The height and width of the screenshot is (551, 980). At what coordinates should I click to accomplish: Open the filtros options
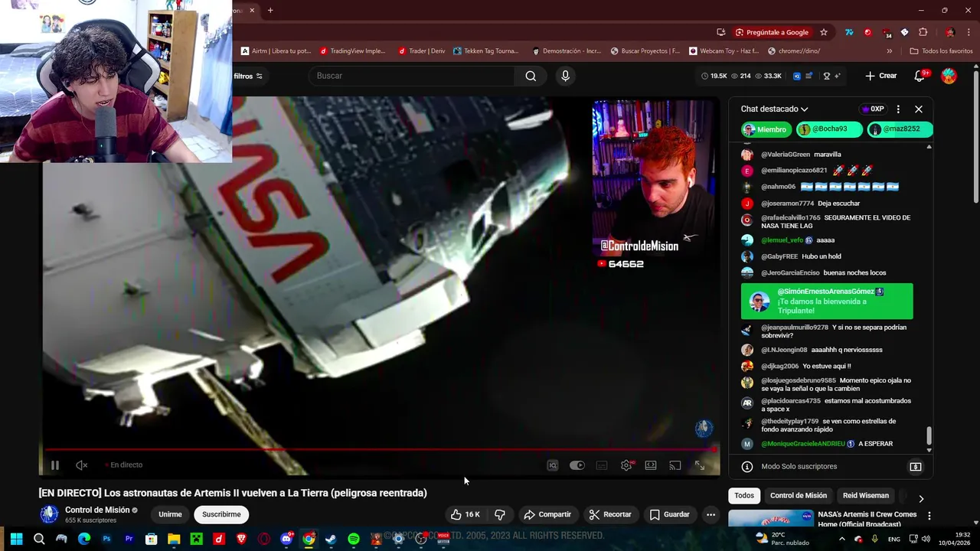coord(248,76)
